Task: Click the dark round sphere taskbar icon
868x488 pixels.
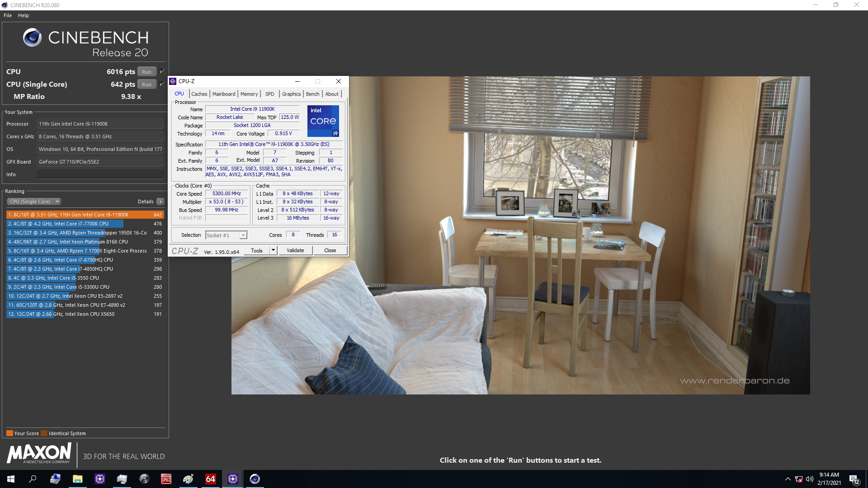Action: tap(144, 479)
